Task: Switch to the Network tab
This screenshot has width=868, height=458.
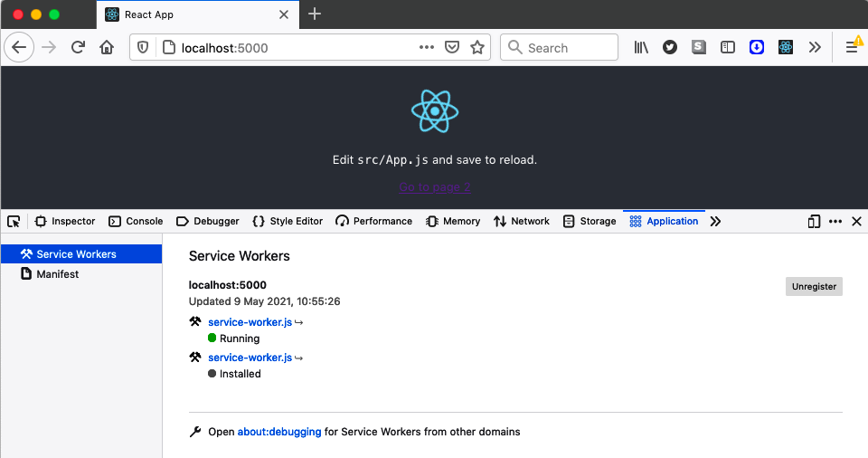Action: pyautogui.click(x=522, y=222)
